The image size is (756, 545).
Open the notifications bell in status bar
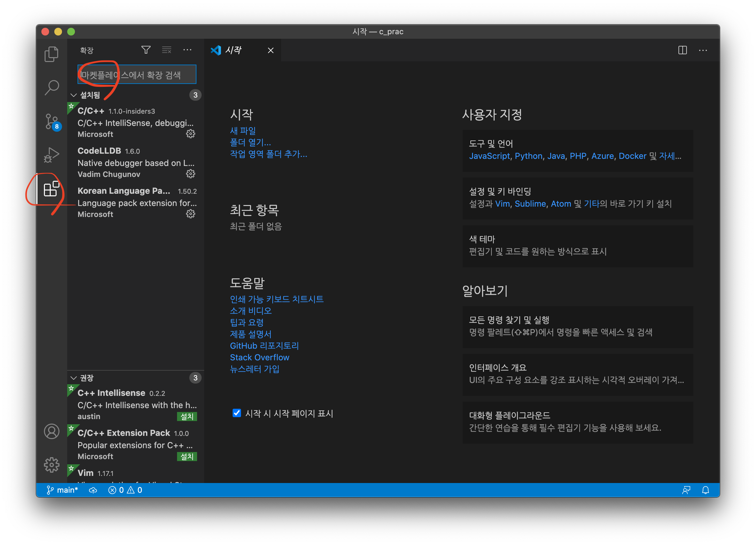[705, 490]
